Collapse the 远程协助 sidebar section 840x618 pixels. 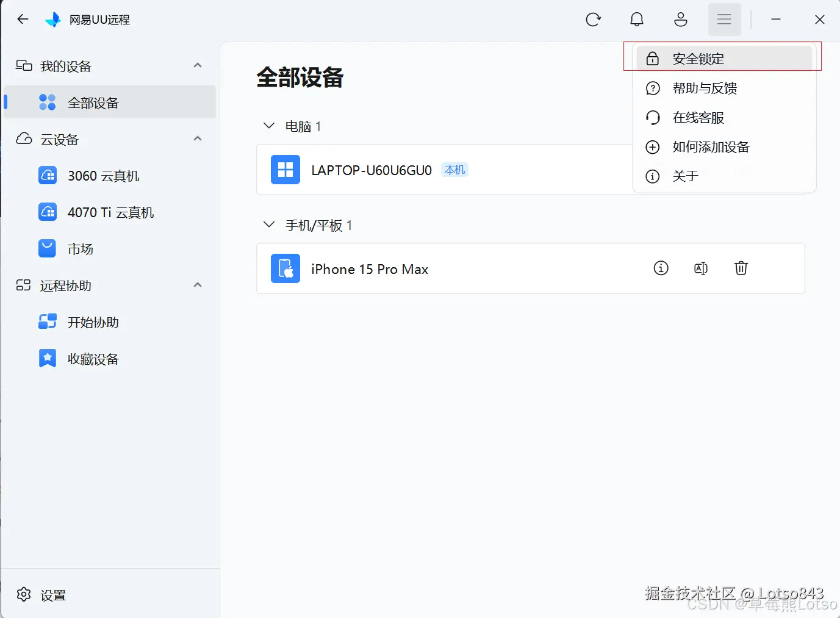[x=197, y=285]
